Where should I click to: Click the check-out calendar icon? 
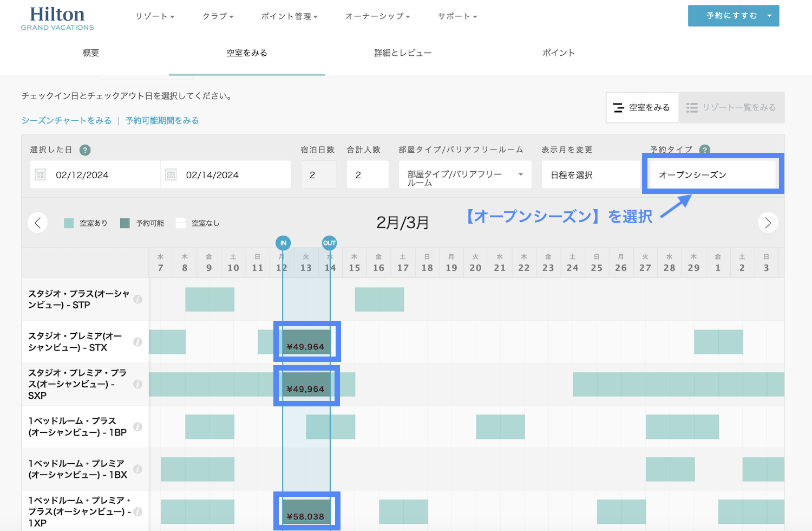click(171, 174)
